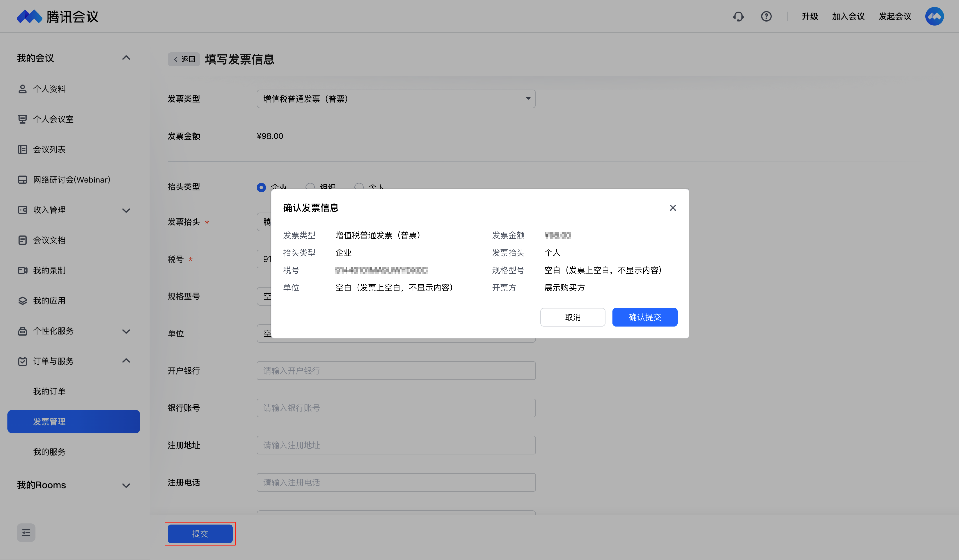The image size is (959, 560).
Task: Go to 个人会议室 page
Action: (53, 119)
